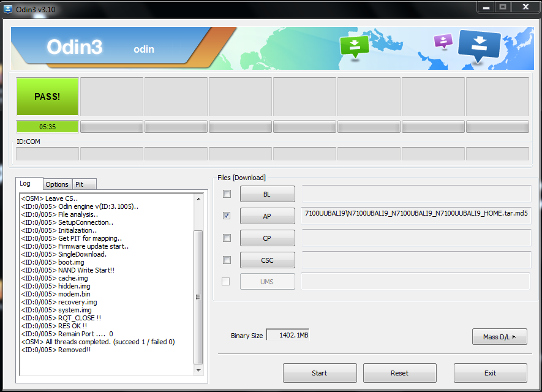
Task: Select the 'modem.bin' log line
Action: [56, 294]
